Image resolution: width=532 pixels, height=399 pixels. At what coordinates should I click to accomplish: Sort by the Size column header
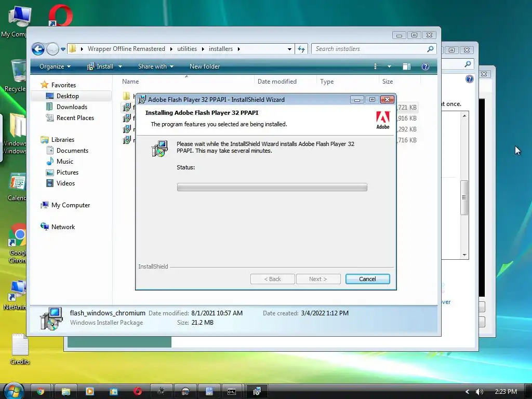(x=388, y=82)
